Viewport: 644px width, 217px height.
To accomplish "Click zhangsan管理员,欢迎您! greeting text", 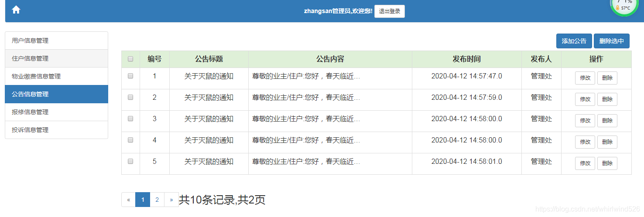I will 338,11.
